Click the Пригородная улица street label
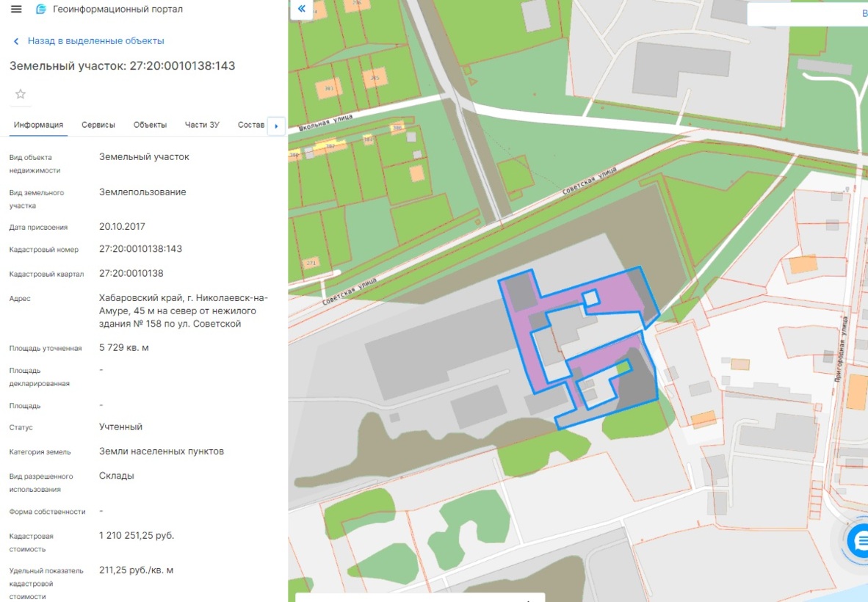 [x=841, y=349]
